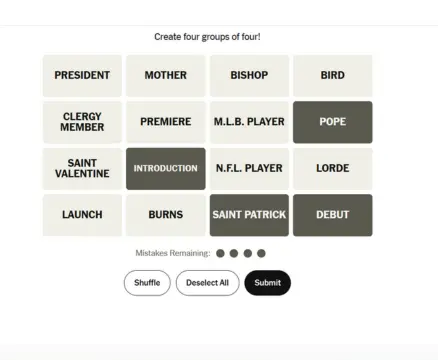Toggle the BISHOP tile
Screen dimensions: 438x360
click(249, 76)
